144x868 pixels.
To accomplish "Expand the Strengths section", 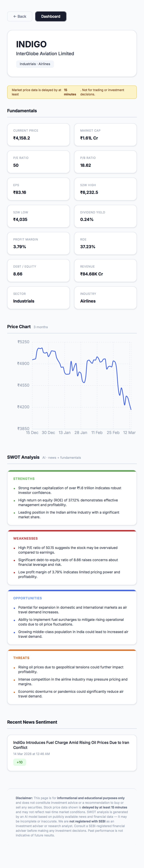I will 23,479.
